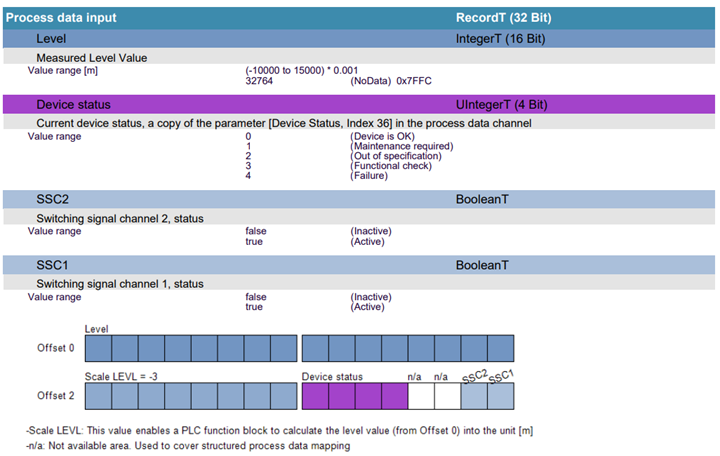Click the "Process data input" title header
Image resolution: width=720 pixels, height=456 pixels.
[x=62, y=17]
